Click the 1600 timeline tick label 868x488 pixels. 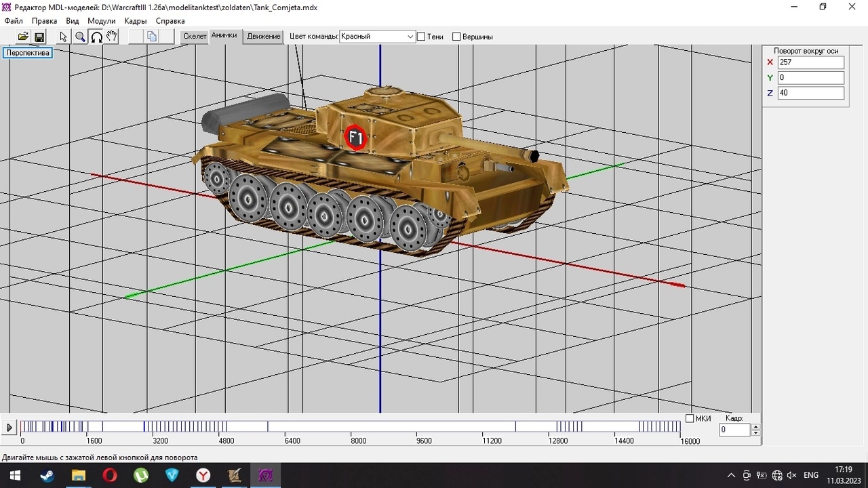tap(94, 441)
